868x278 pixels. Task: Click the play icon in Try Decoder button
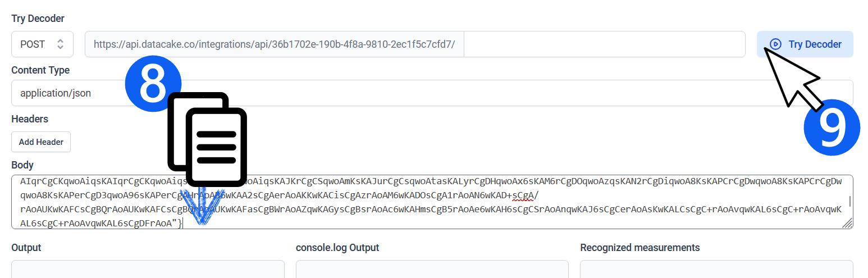pyautogui.click(x=776, y=44)
